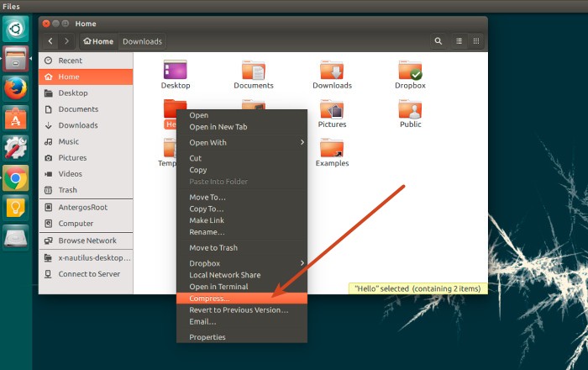Choose Copy from the context menu
Screen dimensions: 588x370
pos(242,170)
